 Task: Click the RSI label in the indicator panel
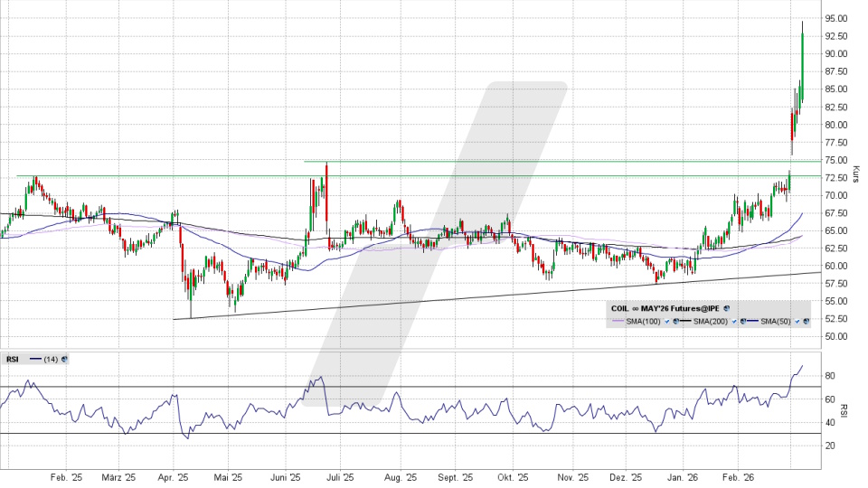12,360
